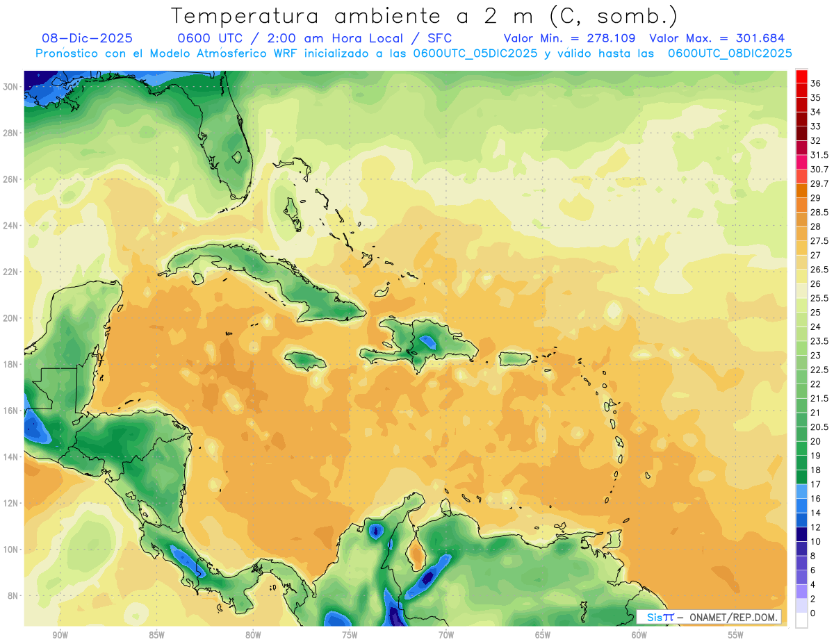Click the 35 label on the color scale
Viewport: 834px width, 644px height.
point(816,98)
